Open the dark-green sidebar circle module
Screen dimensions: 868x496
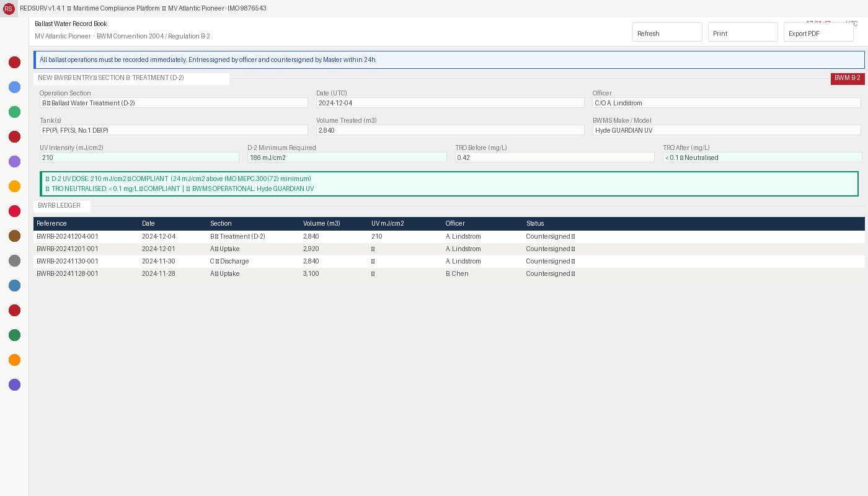[x=14, y=335]
